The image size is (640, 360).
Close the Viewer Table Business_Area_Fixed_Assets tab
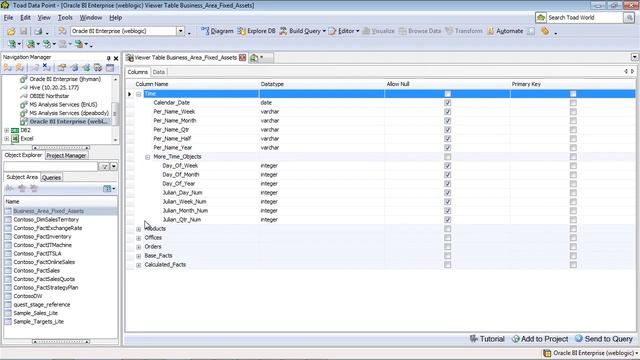(242, 58)
